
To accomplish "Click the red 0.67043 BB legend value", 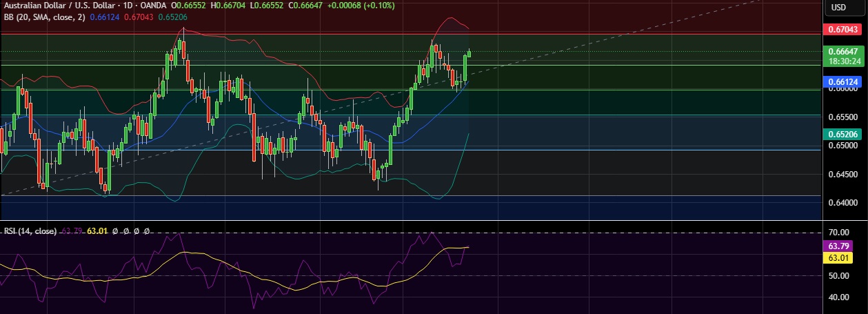I will pyautogui.click(x=137, y=17).
